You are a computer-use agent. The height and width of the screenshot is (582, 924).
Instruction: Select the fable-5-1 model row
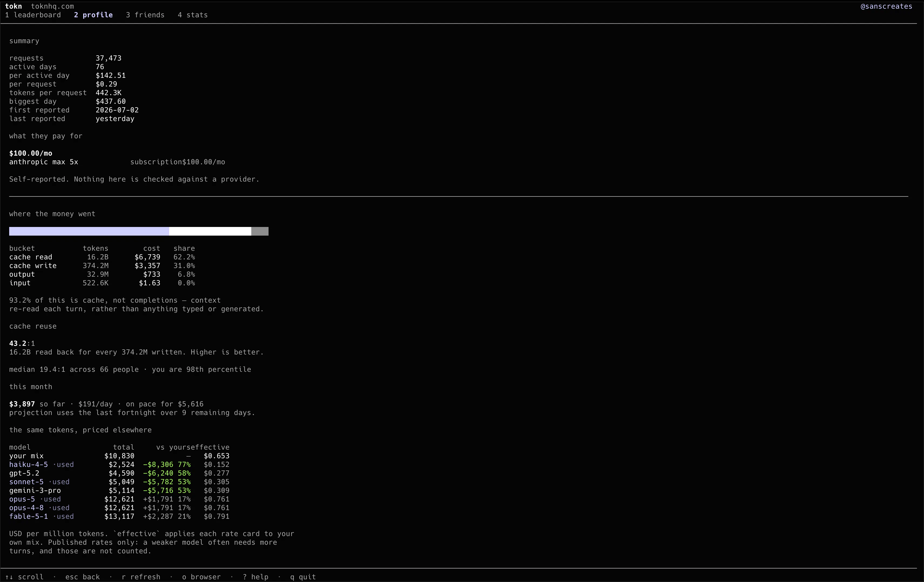119,516
